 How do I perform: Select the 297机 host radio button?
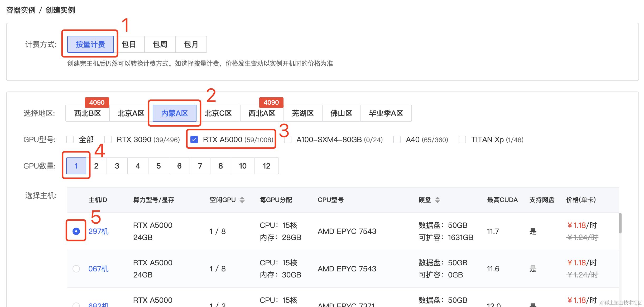[x=76, y=231]
